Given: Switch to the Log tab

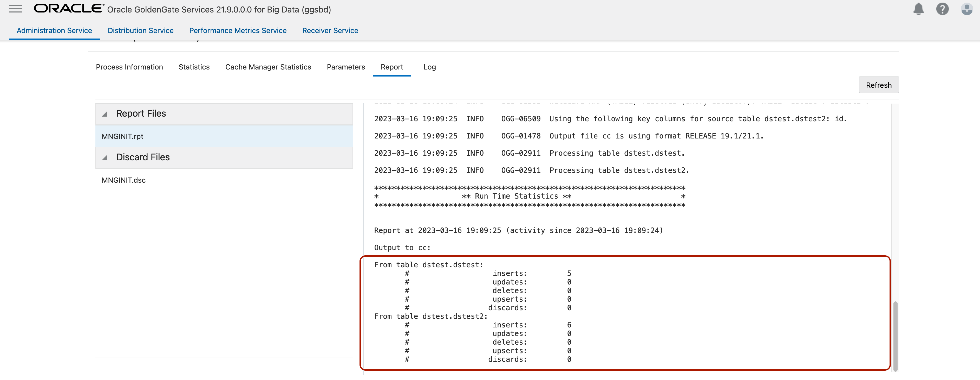Looking at the screenshot, I should (x=429, y=67).
